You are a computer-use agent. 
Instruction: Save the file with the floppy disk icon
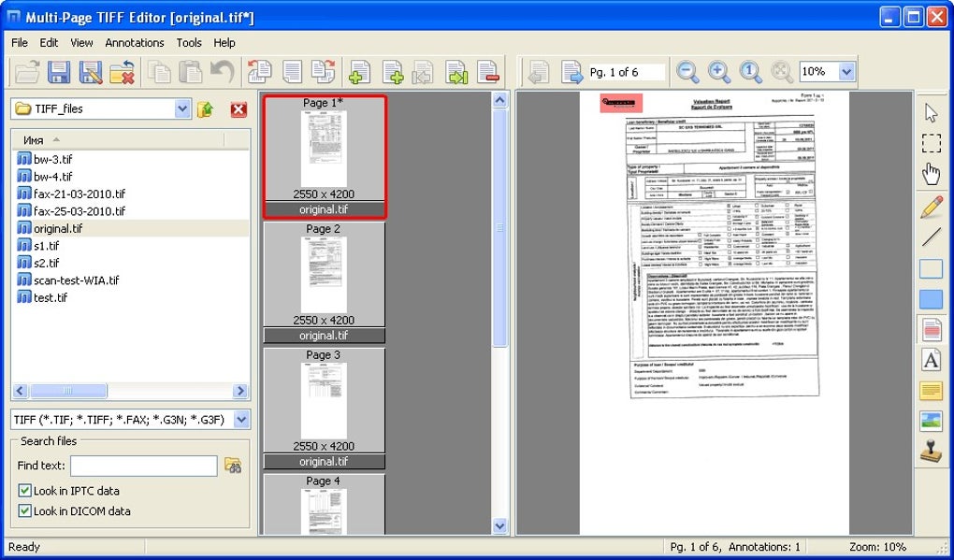pyautogui.click(x=59, y=72)
